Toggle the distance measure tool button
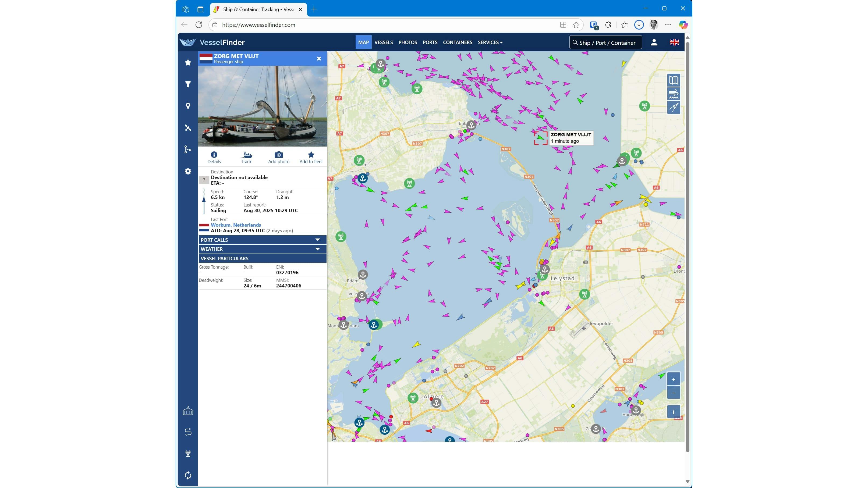The width and height of the screenshot is (868, 488). [x=673, y=108]
